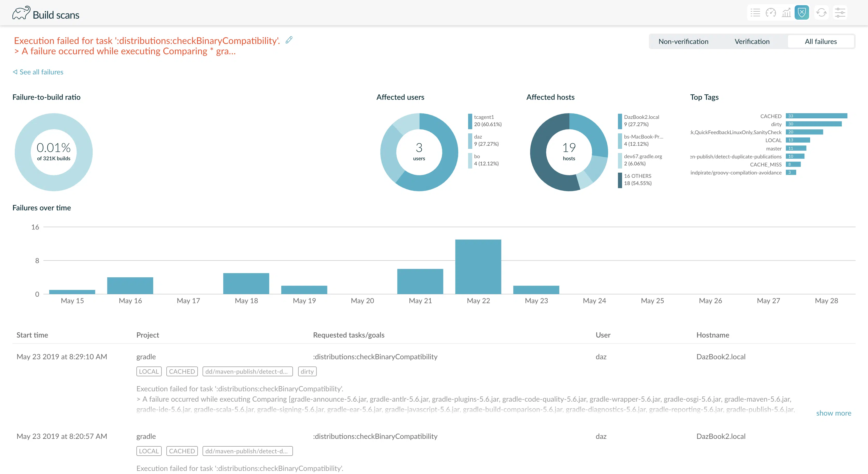Expand first failure with show more
Viewport: 868px width, 474px height.
pyautogui.click(x=833, y=413)
